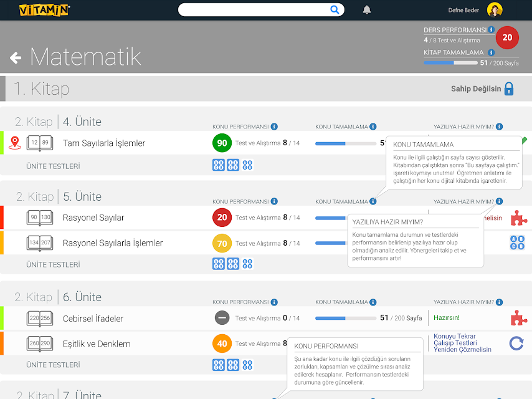
Task: Open third 5. Ünite unit test icon
Action: pyautogui.click(x=248, y=264)
